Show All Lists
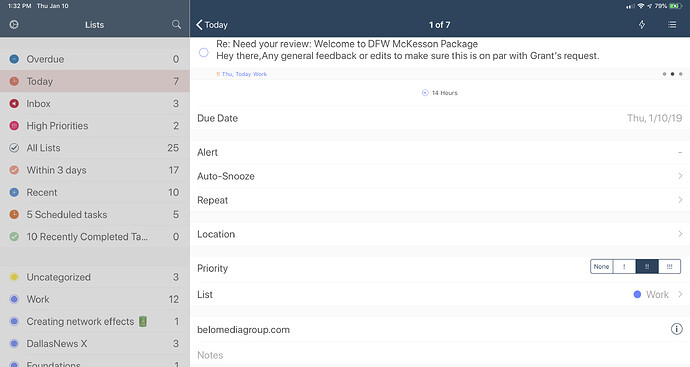 [95, 148]
